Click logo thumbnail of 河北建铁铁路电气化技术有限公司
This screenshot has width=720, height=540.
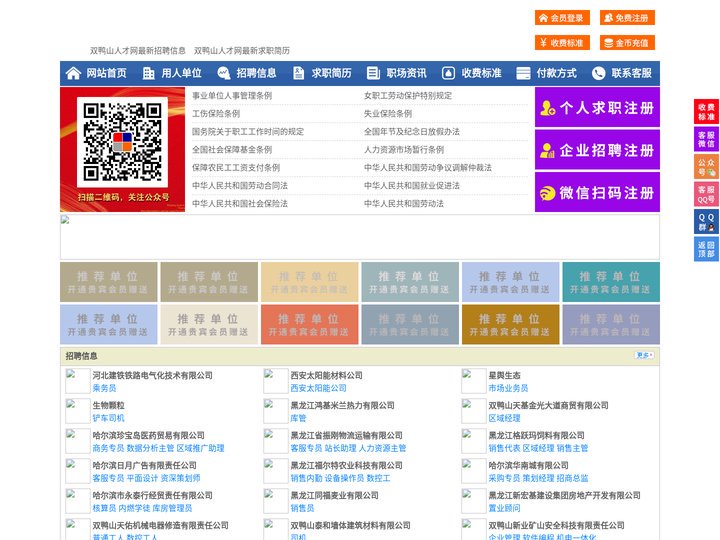[x=78, y=381]
